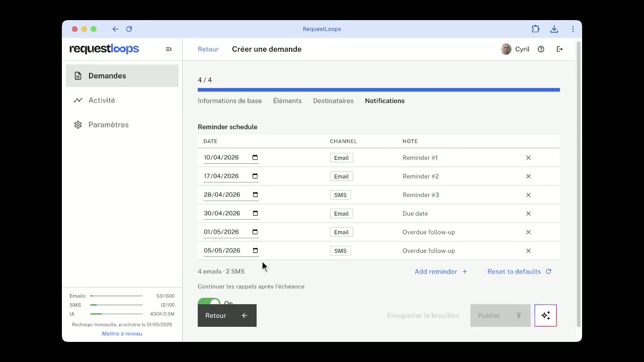The height and width of the screenshot is (362, 644).
Task: Toggle off continuing reminders after due date
Action: [x=209, y=302]
